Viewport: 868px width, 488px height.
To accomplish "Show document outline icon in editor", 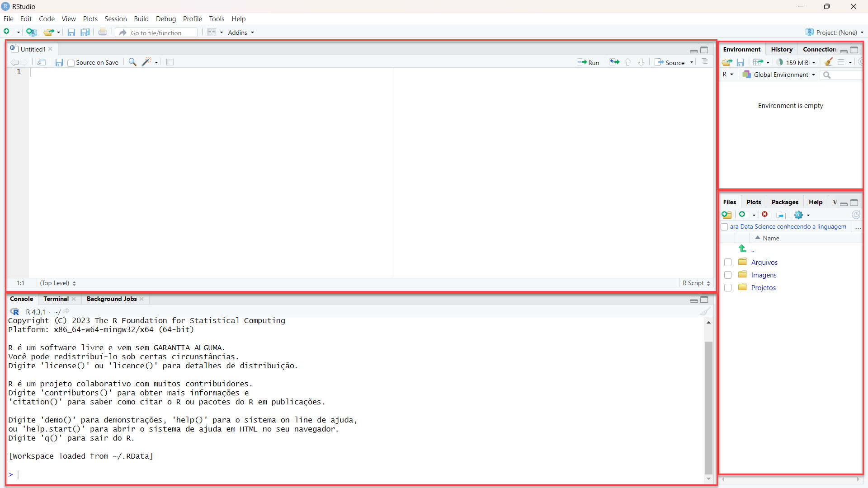I will pyautogui.click(x=705, y=61).
